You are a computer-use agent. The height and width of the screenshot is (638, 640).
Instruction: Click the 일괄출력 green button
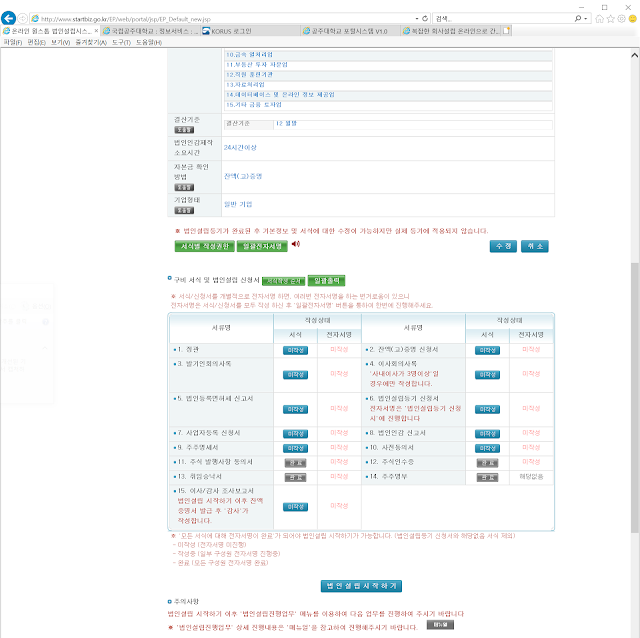(x=327, y=280)
